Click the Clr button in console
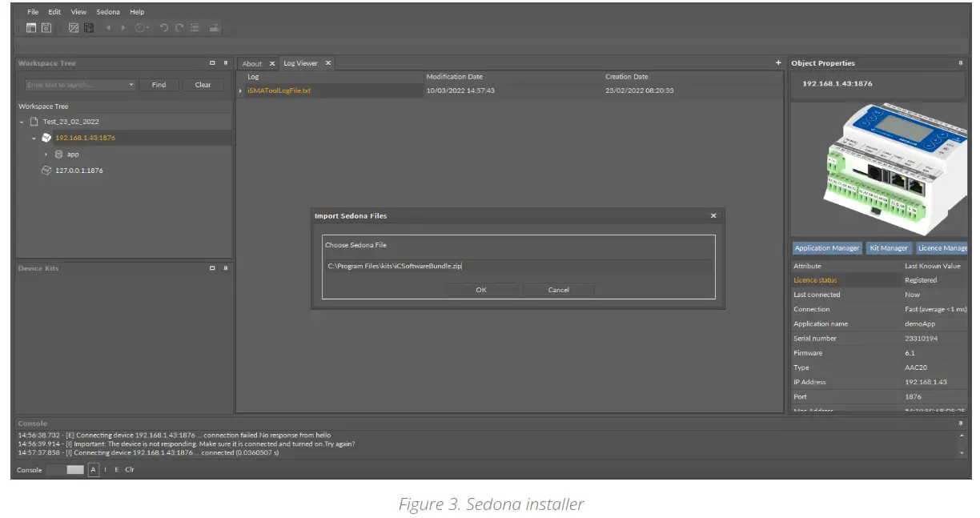 [x=130, y=470]
